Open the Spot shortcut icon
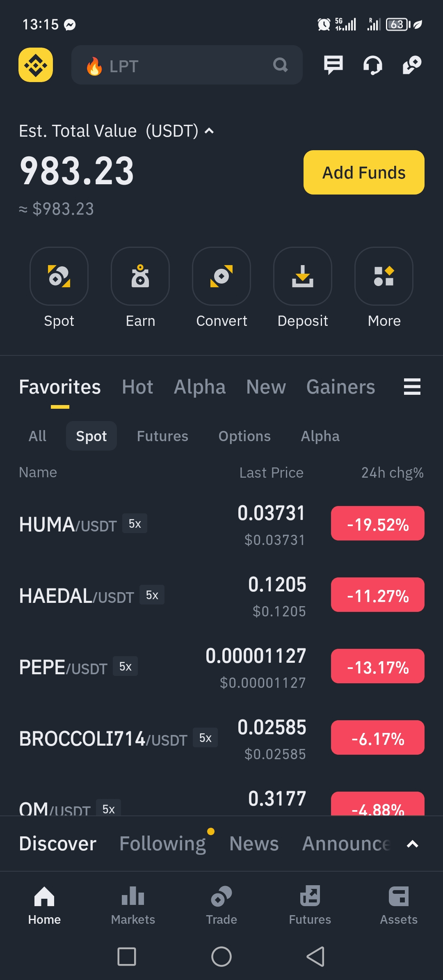 pos(59,276)
